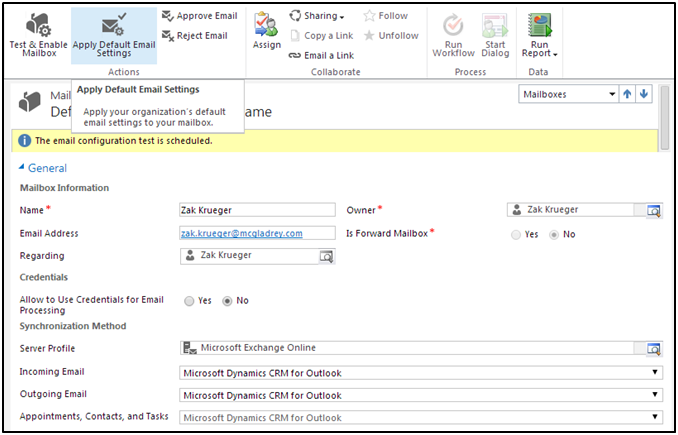Viewport: 678px width, 435px height.
Task: Click the 'Synchronization Method' heading
Action: [x=73, y=326]
